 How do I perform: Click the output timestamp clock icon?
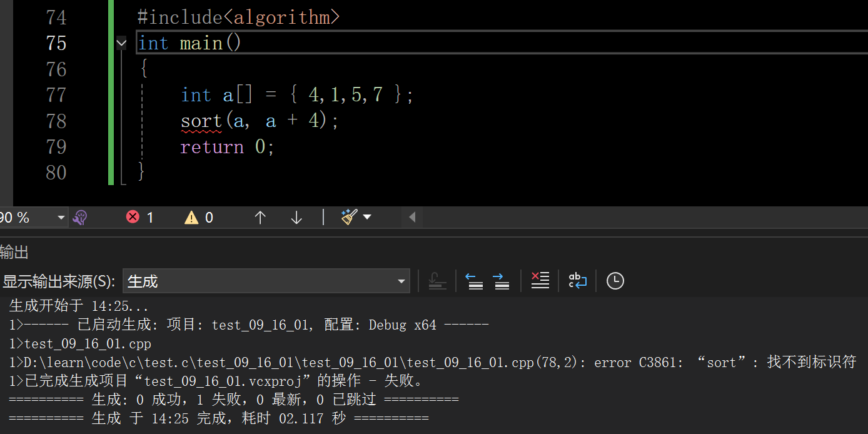pyautogui.click(x=615, y=281)
